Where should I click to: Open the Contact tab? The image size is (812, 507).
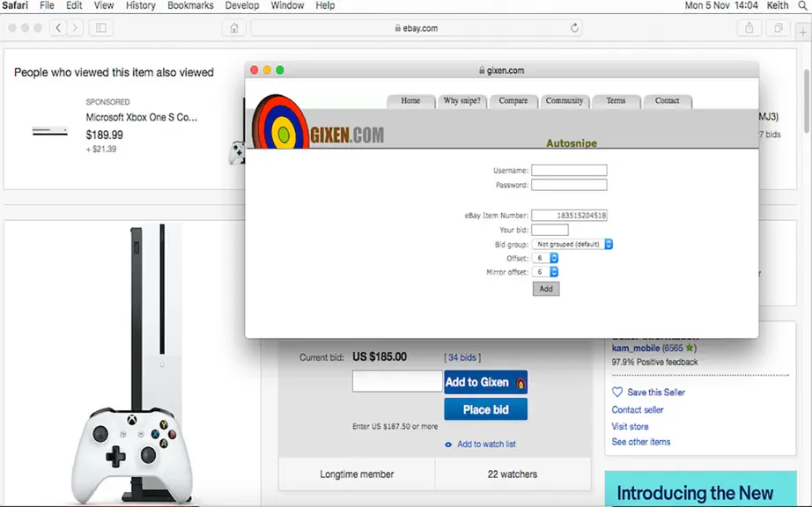[667, 101]
